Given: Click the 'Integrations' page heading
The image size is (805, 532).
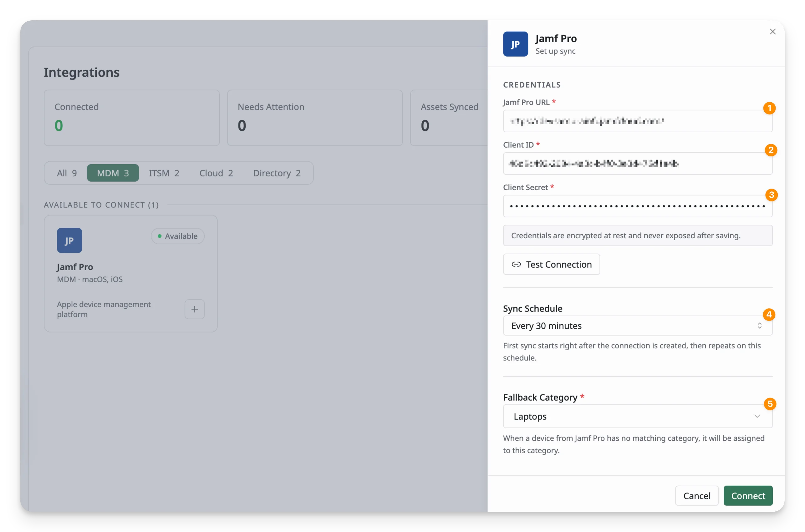Looking at the screenshot, I should coord(81,72).
